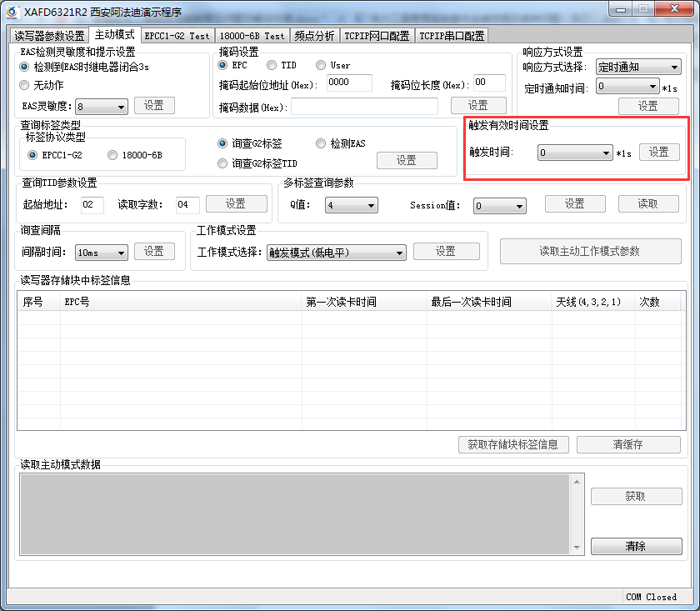Click the 清除 button
This screenshot has width=700, height=611.
coord(636,547)
